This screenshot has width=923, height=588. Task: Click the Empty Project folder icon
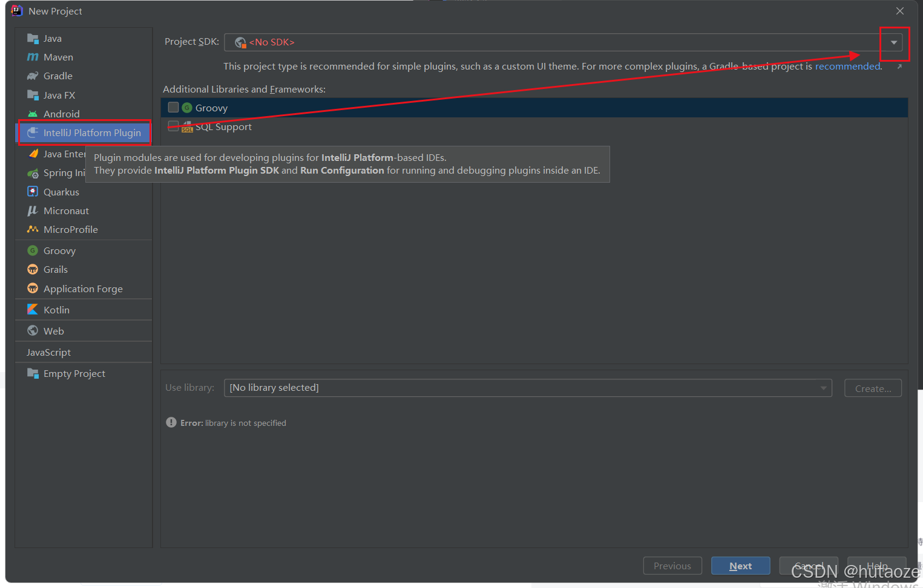pyautogui.click(x=33, y=373)
